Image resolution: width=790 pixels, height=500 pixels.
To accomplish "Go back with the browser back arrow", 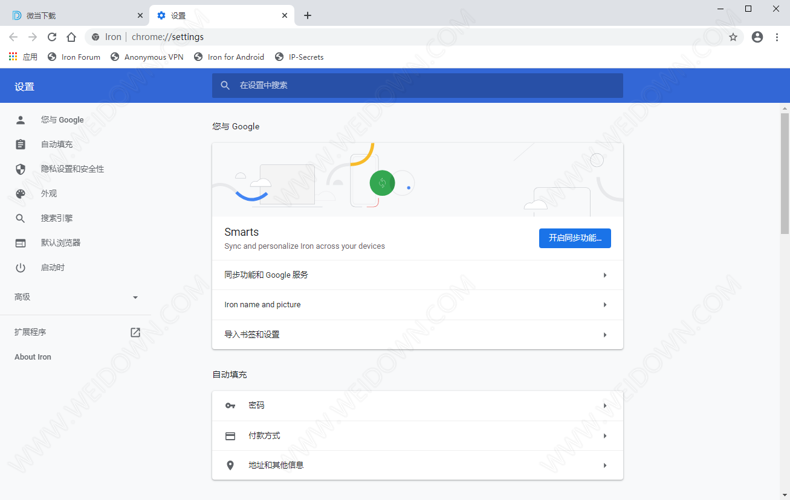I will tap(14, 37).
